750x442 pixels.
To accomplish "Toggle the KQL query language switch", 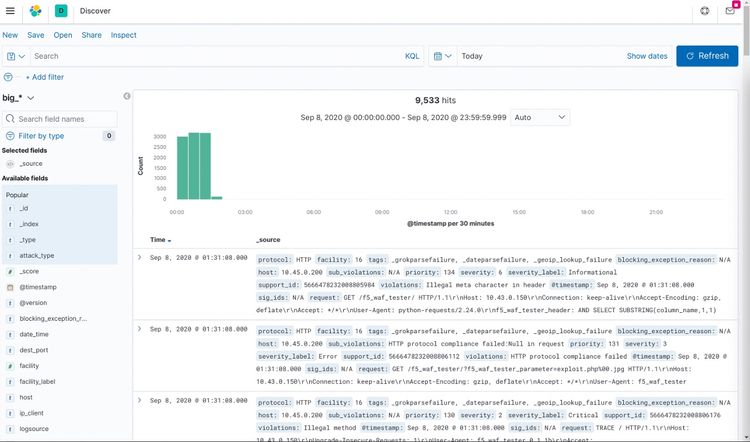I will point(412,56).
